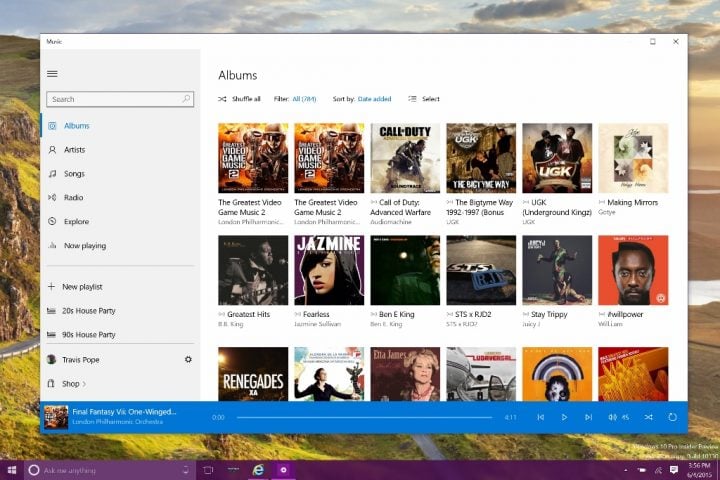720x480 pixels.
Task: Open the Call of Duty Advanced Warfare cover
Action: [405, 158]
